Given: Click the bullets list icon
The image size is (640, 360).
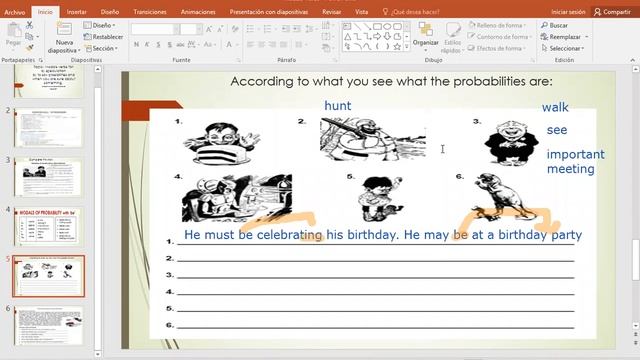Looking at the screenshot, I should point(250,29).
